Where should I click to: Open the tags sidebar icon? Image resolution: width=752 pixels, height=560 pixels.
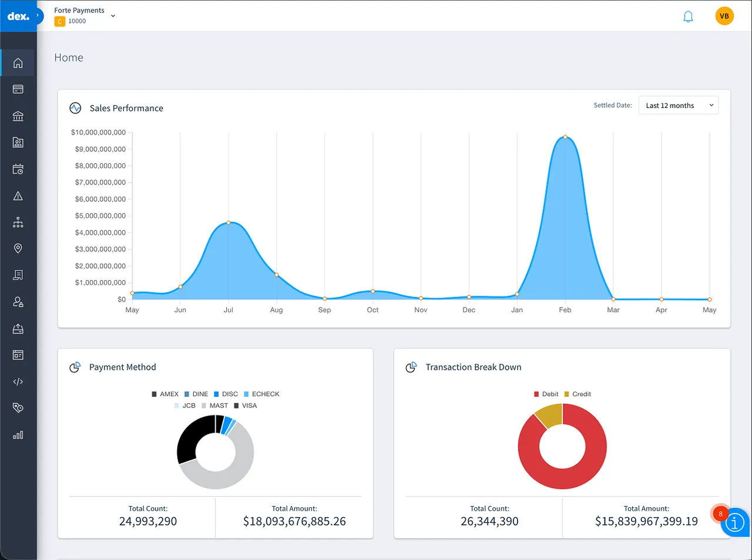18,408
